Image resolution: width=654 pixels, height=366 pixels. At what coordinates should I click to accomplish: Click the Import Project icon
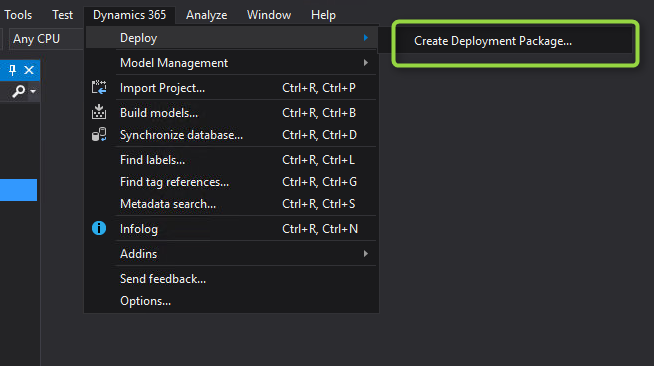(x=99, y=88)
